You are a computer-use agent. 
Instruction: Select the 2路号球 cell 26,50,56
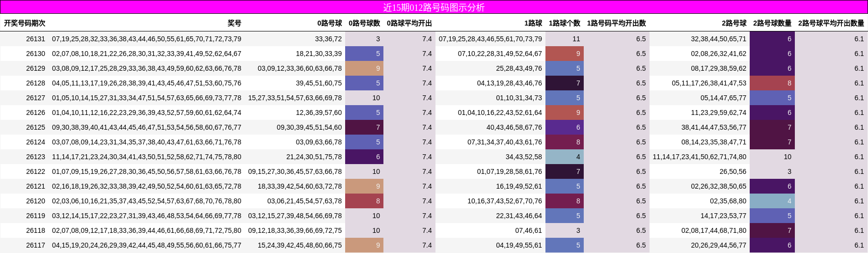tap(733, 171)
